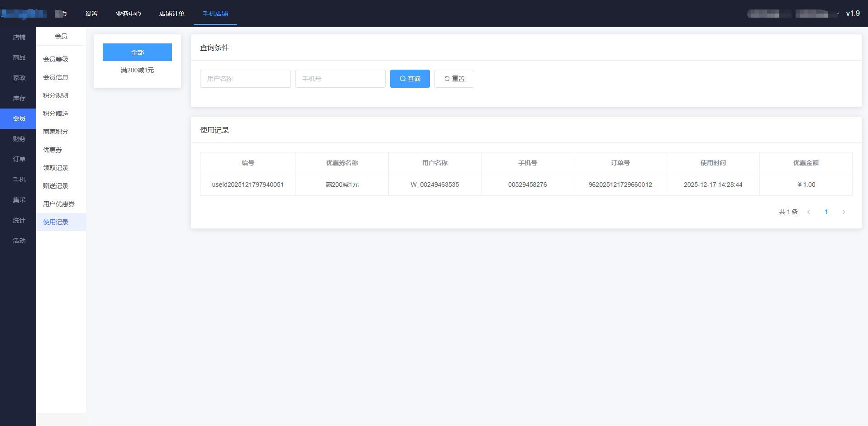Open 领取记录 in the submenu
868x426 pixels.
click(56, 168)
